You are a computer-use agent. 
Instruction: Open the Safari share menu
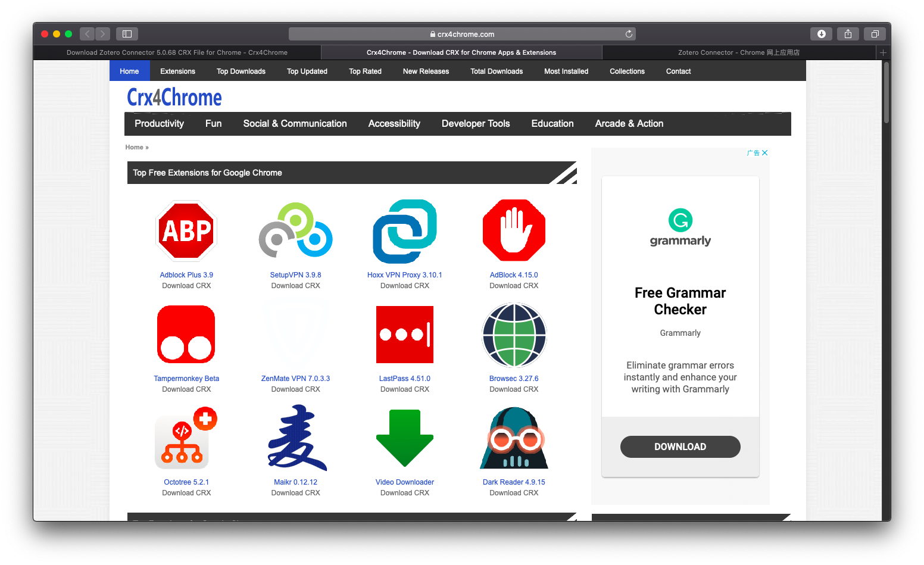848,34
